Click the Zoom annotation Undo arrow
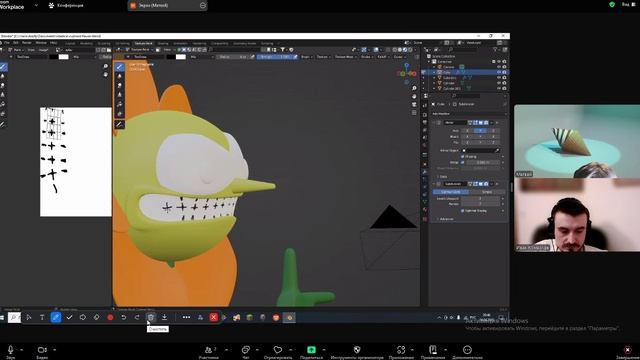The image size is (640, 360). (124, 317)
